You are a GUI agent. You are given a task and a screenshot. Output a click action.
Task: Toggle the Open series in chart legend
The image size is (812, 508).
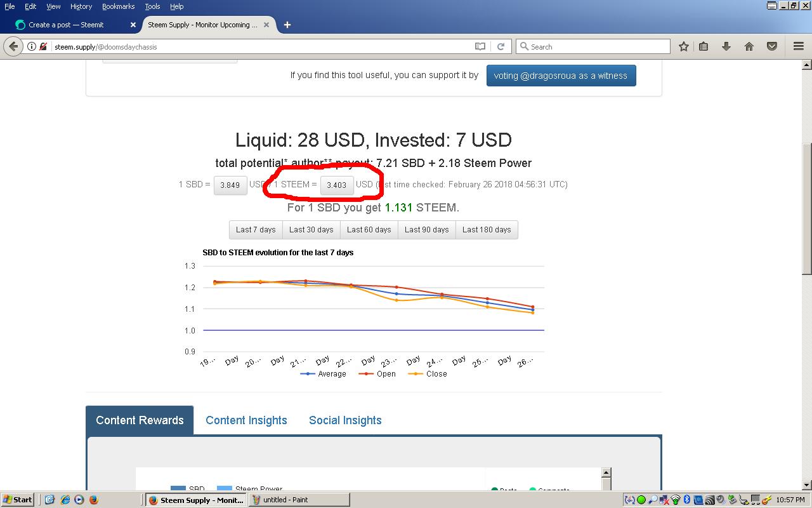377,374
